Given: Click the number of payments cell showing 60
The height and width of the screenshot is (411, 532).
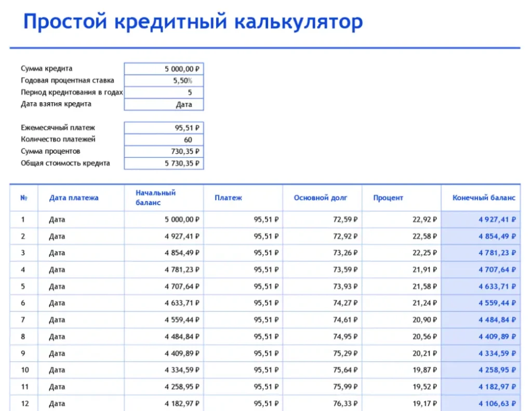Looking at the screenshot, I should click(x=164, y=140).
